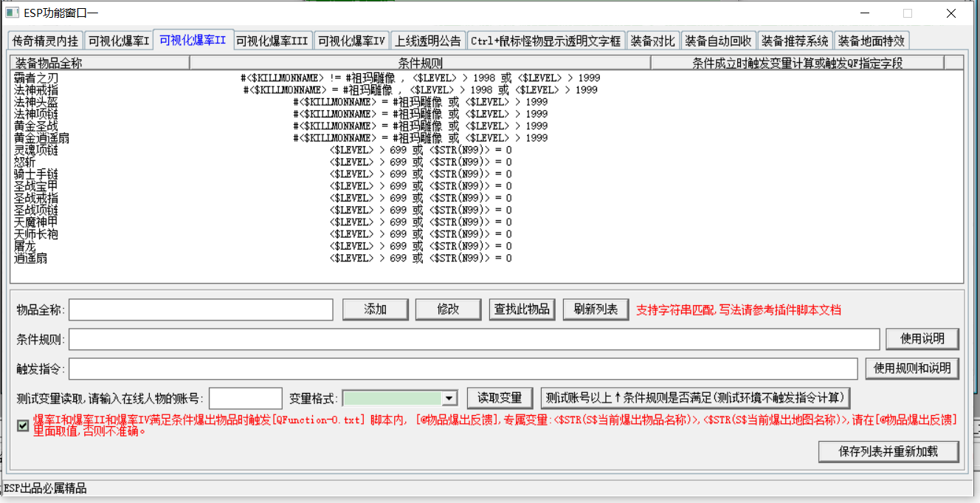Switch to the 可视化爆率III tab
Image resolution: width=980 pixels, height=503 pixels.
(x=272, y=41)
